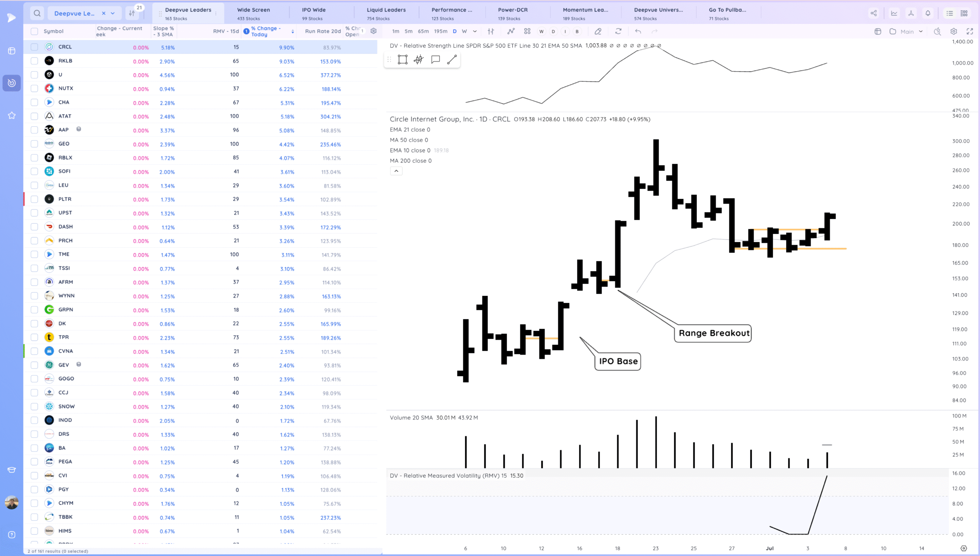Select the callout comment drawing tool
Viewport: 980px width, 556px height.
(435, 59)
